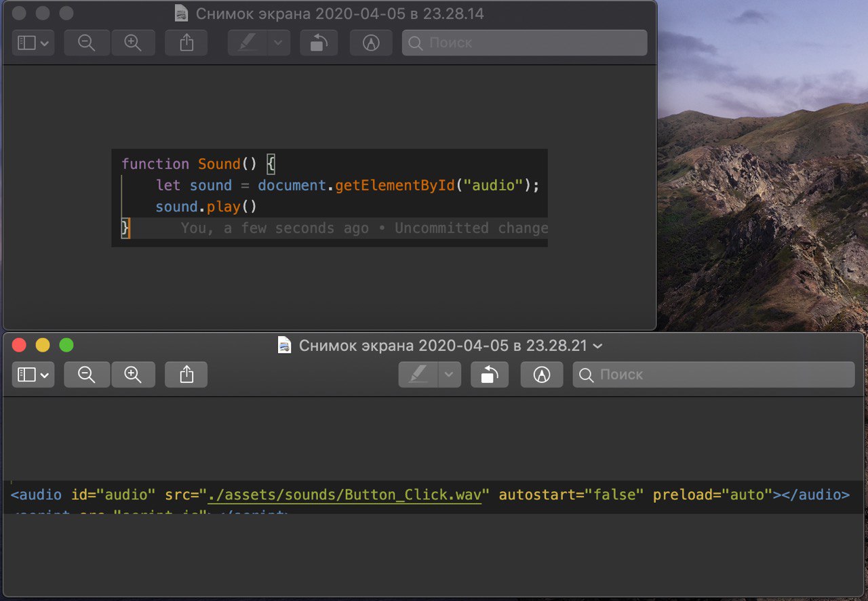This screenshot has width=868, height=601.
Task: Click the title text Снимок экрана 23.28.14
Action: 340,14
